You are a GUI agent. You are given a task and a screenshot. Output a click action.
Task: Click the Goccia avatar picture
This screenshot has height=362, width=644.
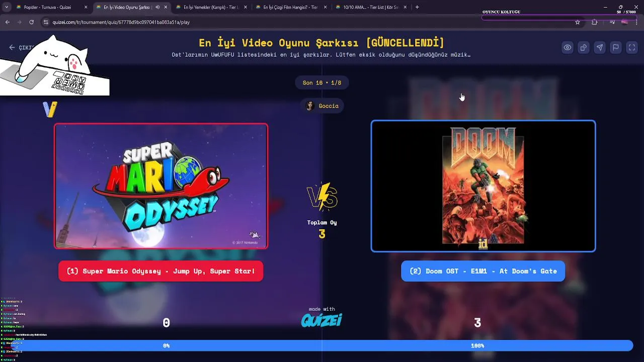pyautogui.click(x=310, y=106)
